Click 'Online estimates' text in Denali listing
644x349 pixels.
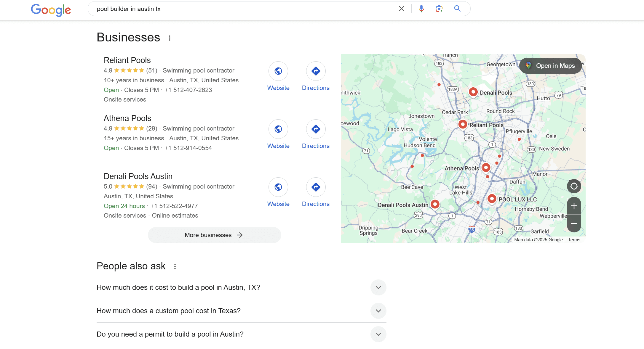click(x=175, y=215)
